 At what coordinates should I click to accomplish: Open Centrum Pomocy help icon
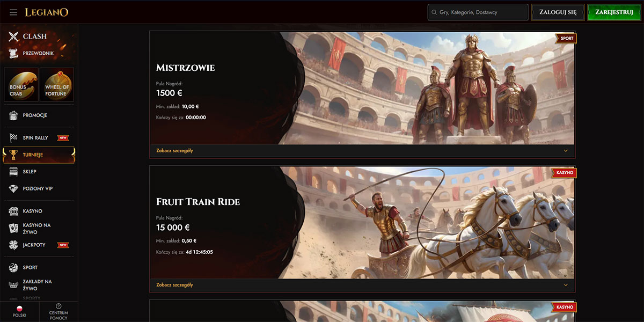pos(58,306)
